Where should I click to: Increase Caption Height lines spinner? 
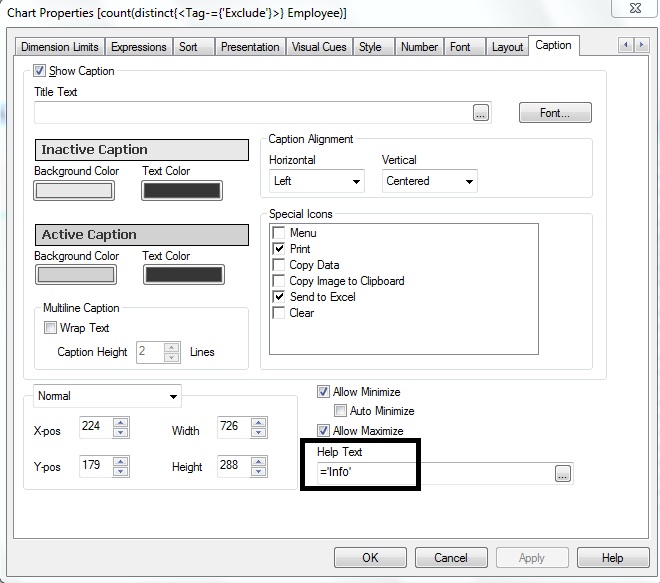171,348
